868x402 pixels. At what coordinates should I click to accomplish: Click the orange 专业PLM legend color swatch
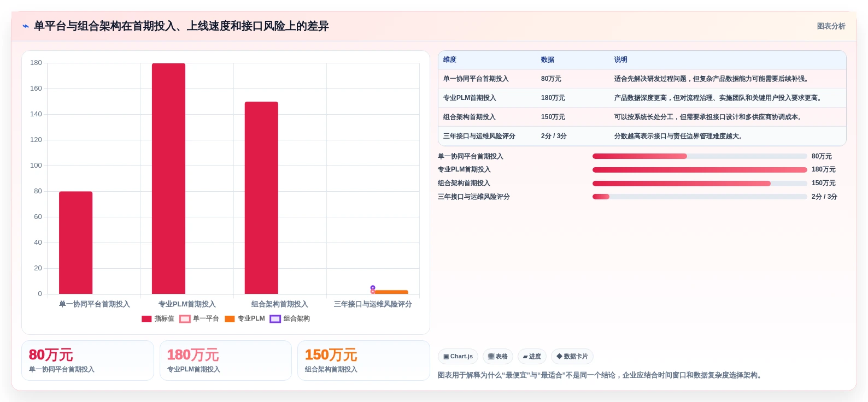(x=230, y=319)
